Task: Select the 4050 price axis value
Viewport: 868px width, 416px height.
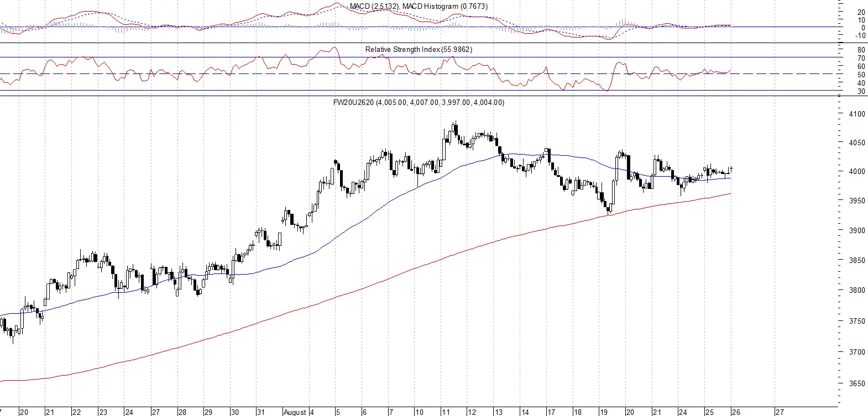Action: (857, 143)
